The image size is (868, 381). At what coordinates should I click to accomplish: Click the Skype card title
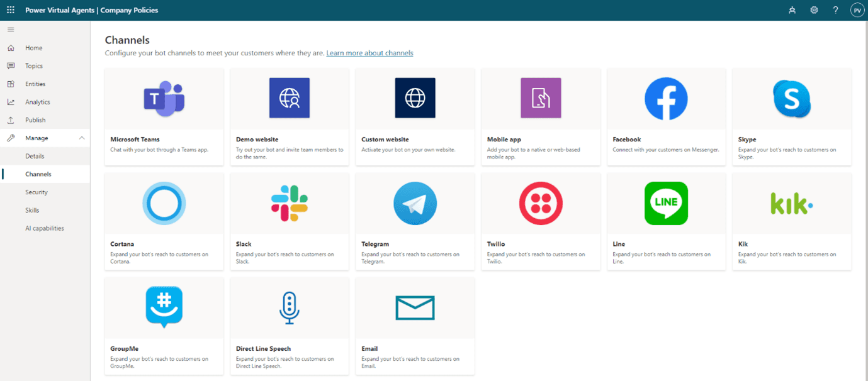(747, 140)
